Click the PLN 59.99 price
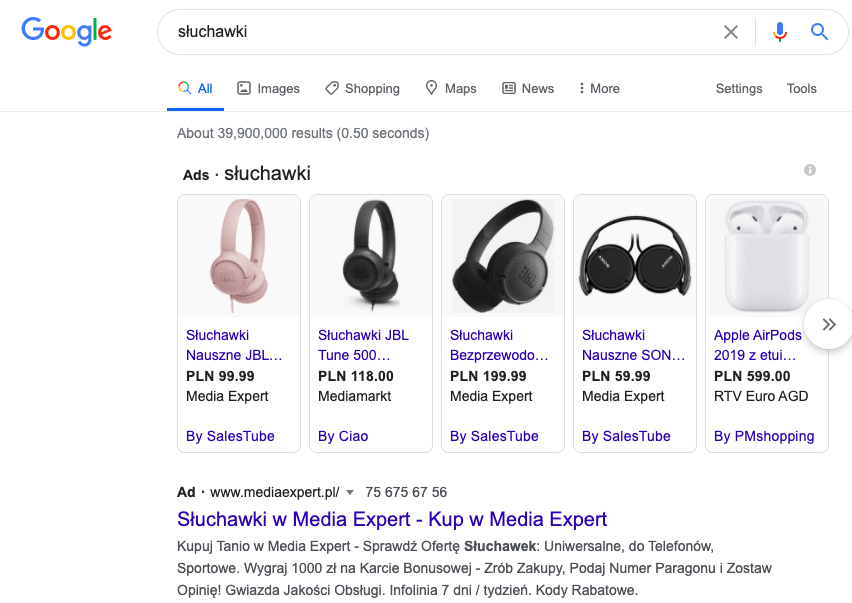 [616, 376]
